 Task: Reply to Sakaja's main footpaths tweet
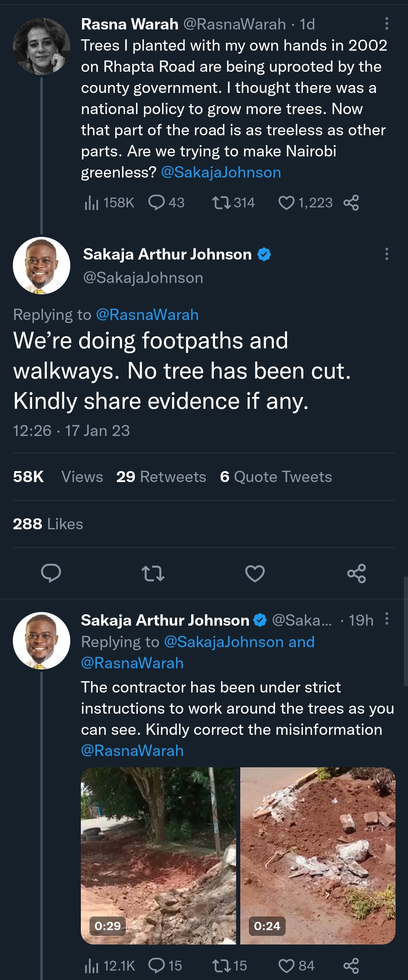click(51, 573)
